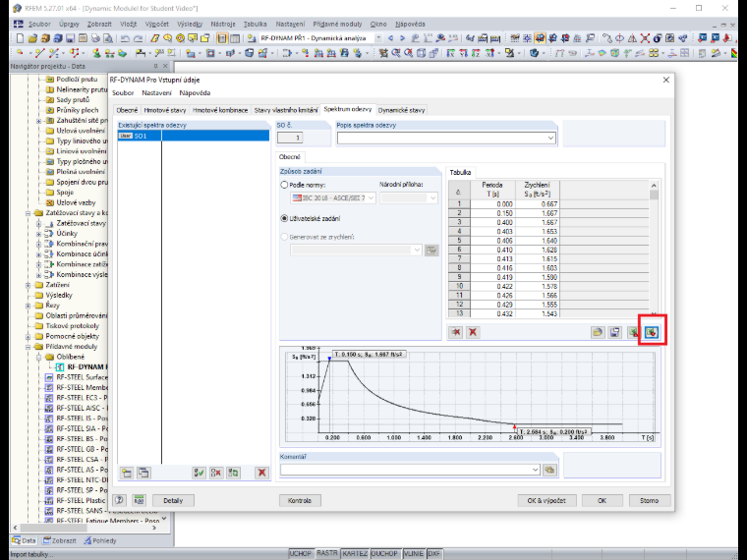
Task: Switch to the Pohledy navigator tab
Action: point(100,540)
